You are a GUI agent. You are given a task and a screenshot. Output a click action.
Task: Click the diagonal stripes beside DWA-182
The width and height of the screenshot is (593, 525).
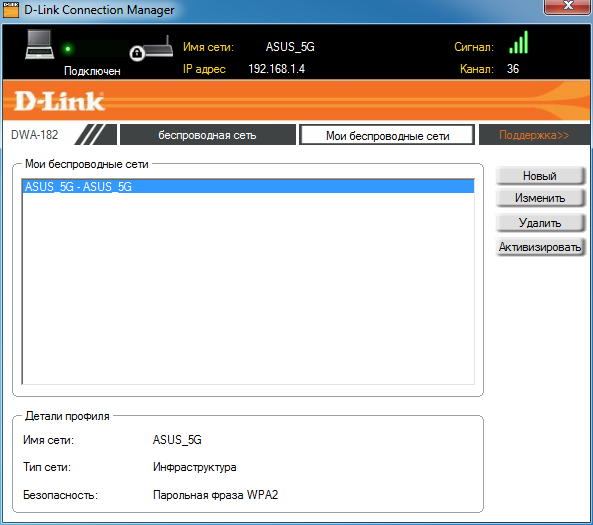(x=95, y=134)
